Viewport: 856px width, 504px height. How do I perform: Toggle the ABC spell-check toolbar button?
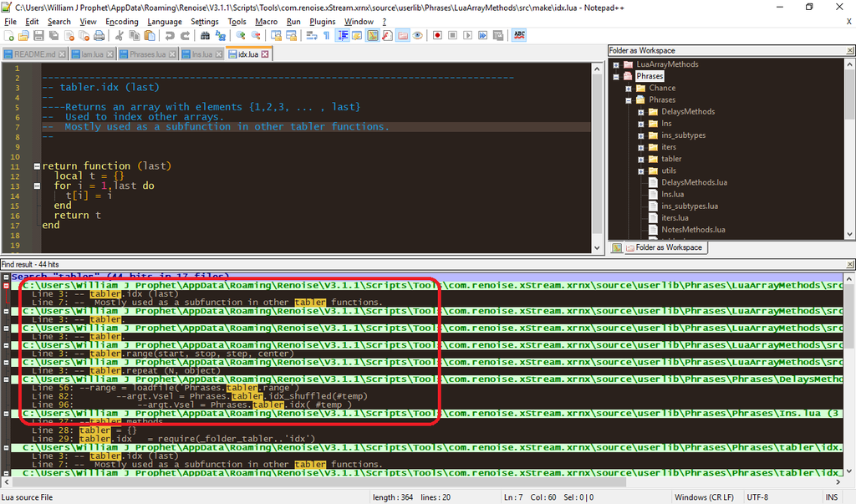coord(519,35)
